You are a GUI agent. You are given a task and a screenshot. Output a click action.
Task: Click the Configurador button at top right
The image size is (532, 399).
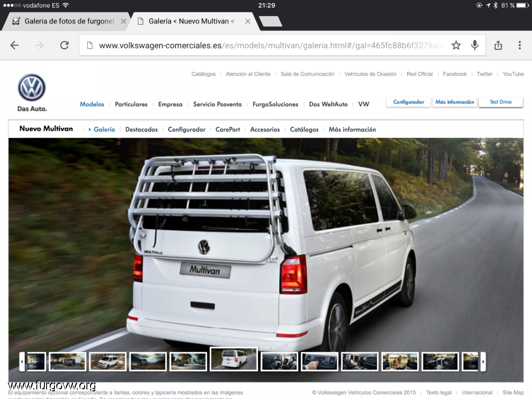[x=409, y=102]
